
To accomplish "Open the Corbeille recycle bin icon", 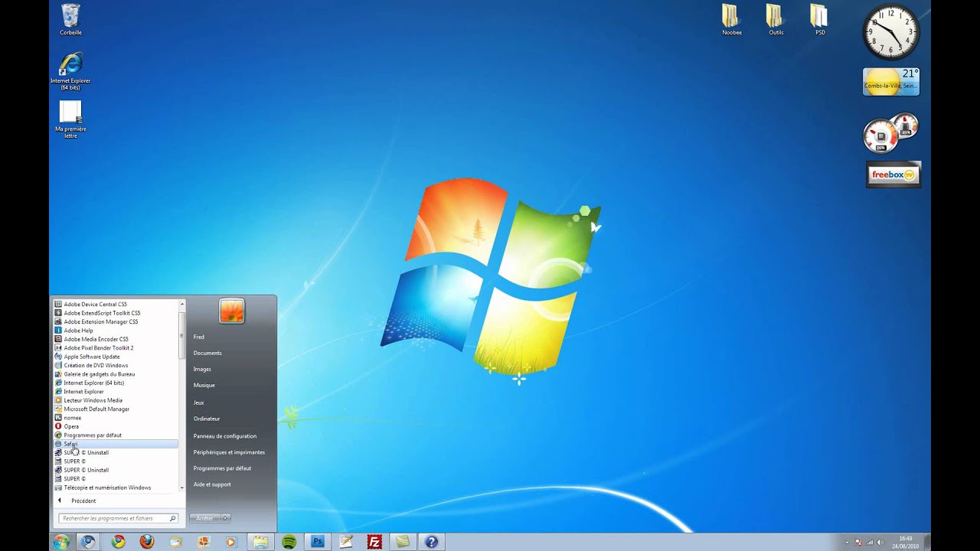I will pyautogui.click(x=70, y=19).
